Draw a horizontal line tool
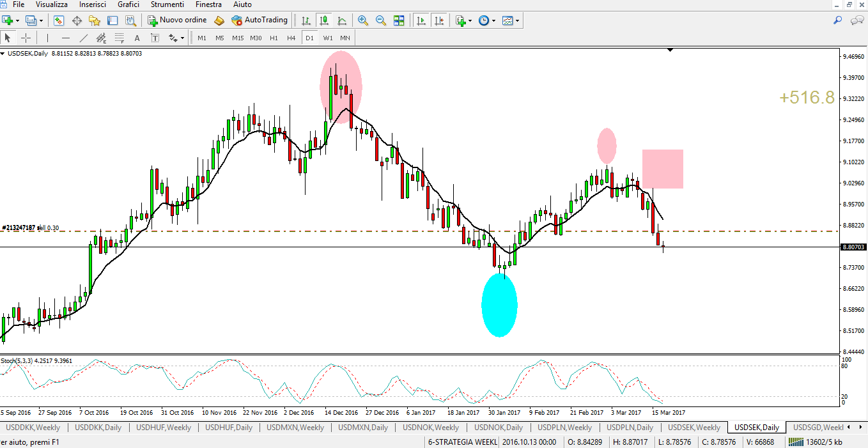The width and height of the screenshot is (868, 448). coord(65,38)
